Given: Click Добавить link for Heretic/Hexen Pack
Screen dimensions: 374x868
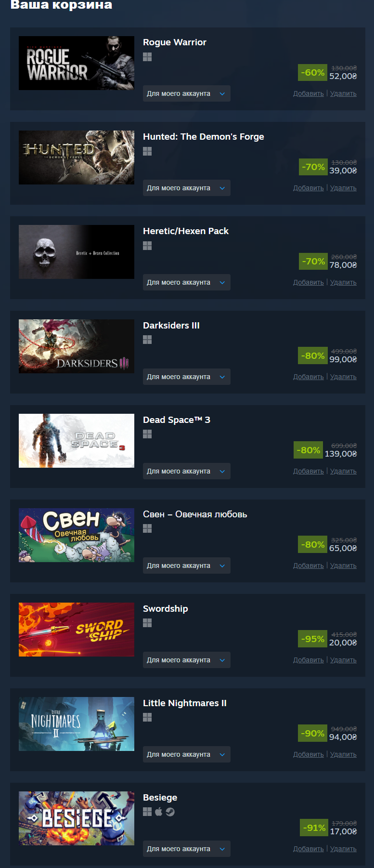Looking at the screenshot, I should pos(309,282).
